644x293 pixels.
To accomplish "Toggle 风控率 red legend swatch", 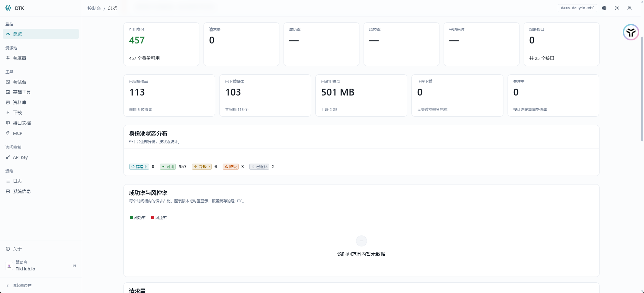I will coord(153,217).
